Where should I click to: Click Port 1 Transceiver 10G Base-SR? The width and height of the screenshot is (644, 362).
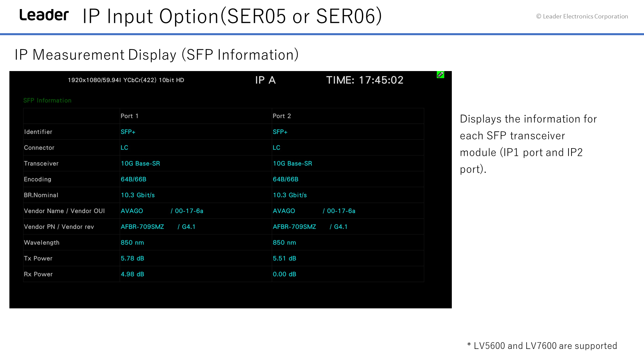pyautogui.click(x=141, y=164)
